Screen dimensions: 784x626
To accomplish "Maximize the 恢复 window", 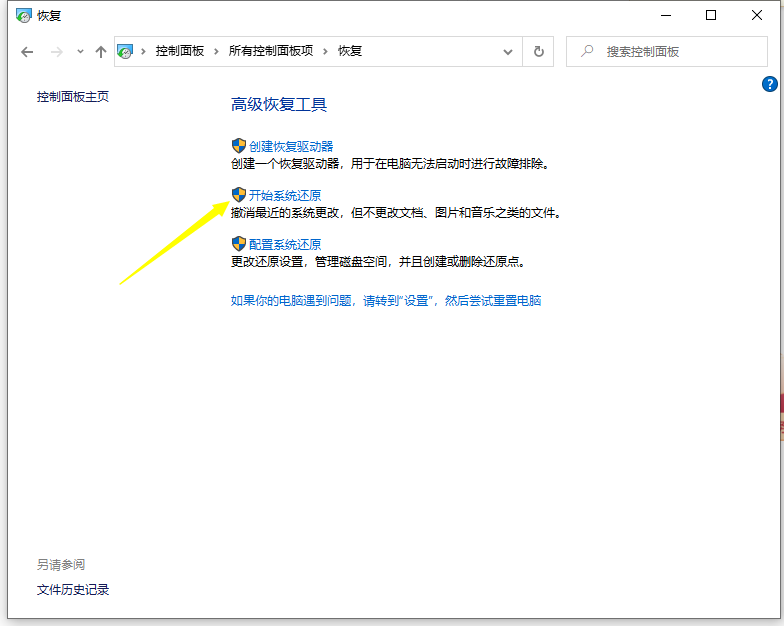I will 711,15.
